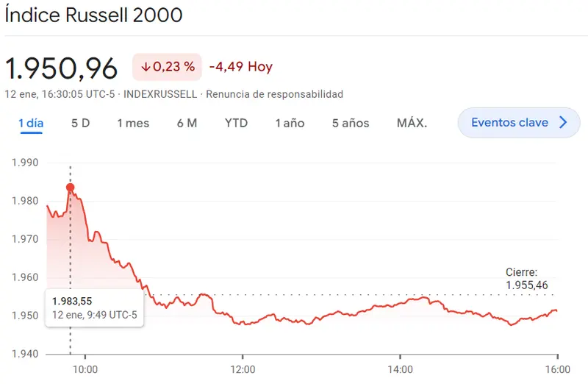Click the red peak marker dot

[71, 187]
